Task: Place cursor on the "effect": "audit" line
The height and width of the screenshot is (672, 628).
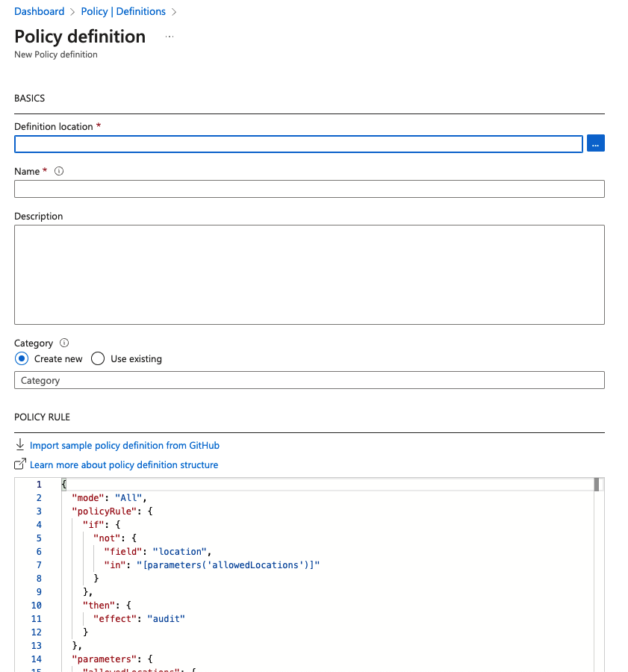Action: [139, 618]
